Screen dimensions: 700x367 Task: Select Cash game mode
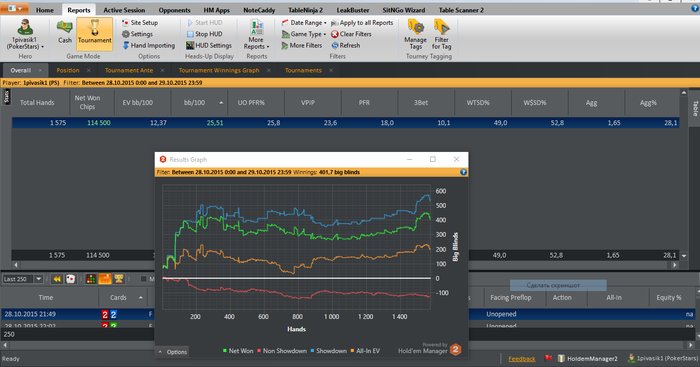coord(65,32)
